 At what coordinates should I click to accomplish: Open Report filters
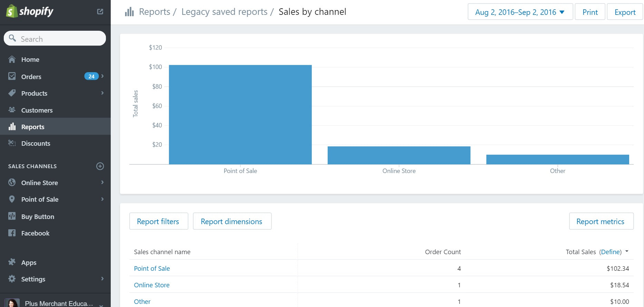(x=158, y=221)
